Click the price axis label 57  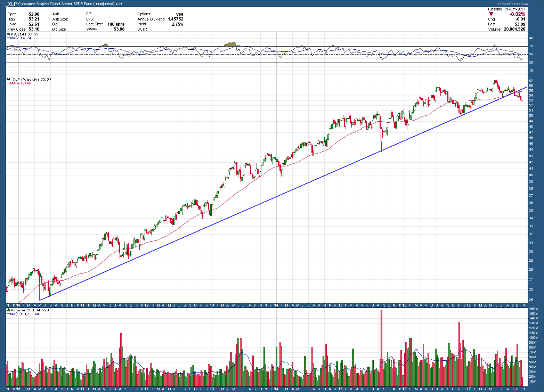531,81
